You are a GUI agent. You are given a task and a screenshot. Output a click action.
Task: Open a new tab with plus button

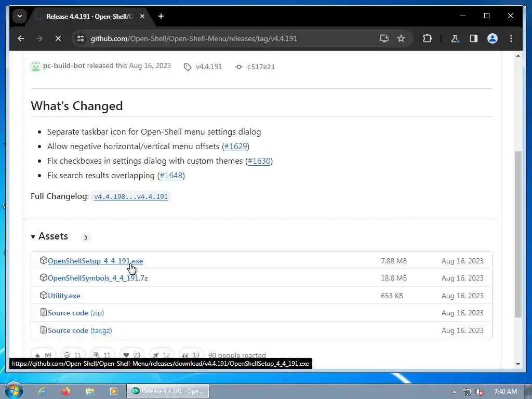161,16
